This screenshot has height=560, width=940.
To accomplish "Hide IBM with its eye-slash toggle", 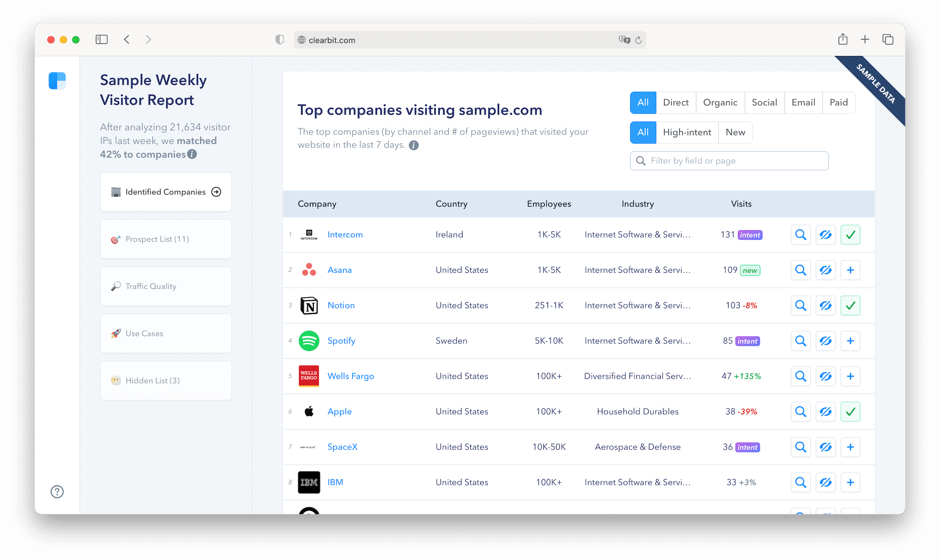I will [x=825, y=482].
